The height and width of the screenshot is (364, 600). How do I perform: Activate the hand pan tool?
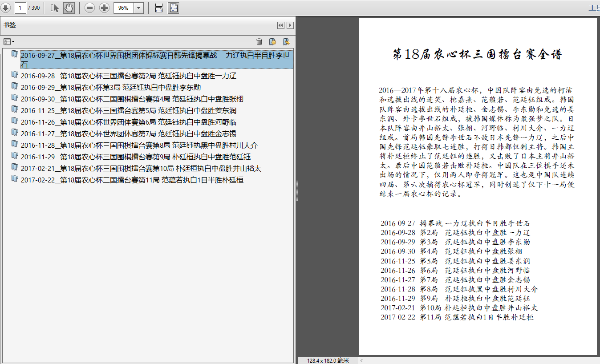click(x=69, y=8)
